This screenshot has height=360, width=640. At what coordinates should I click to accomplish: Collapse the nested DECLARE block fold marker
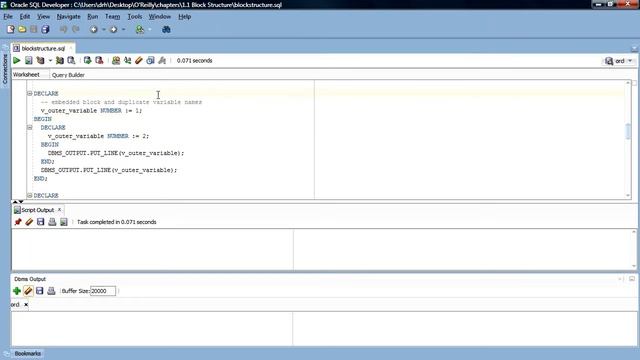[30, 127]
